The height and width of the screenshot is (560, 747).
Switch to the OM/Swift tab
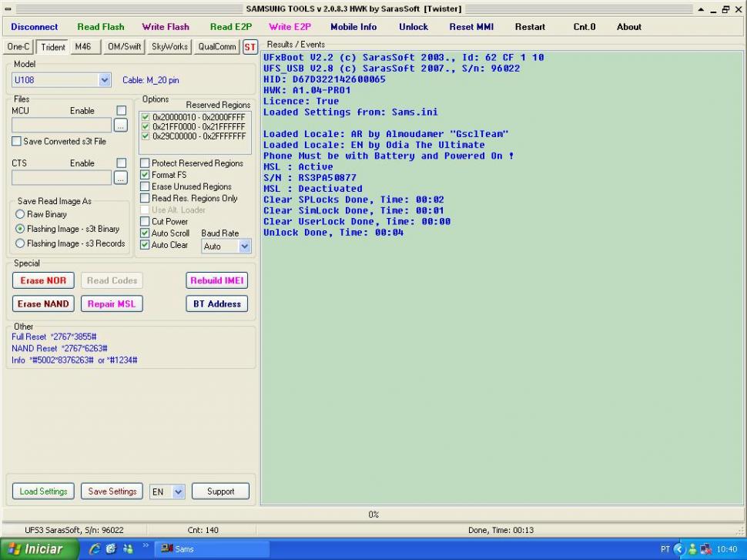tap(124, 47)
